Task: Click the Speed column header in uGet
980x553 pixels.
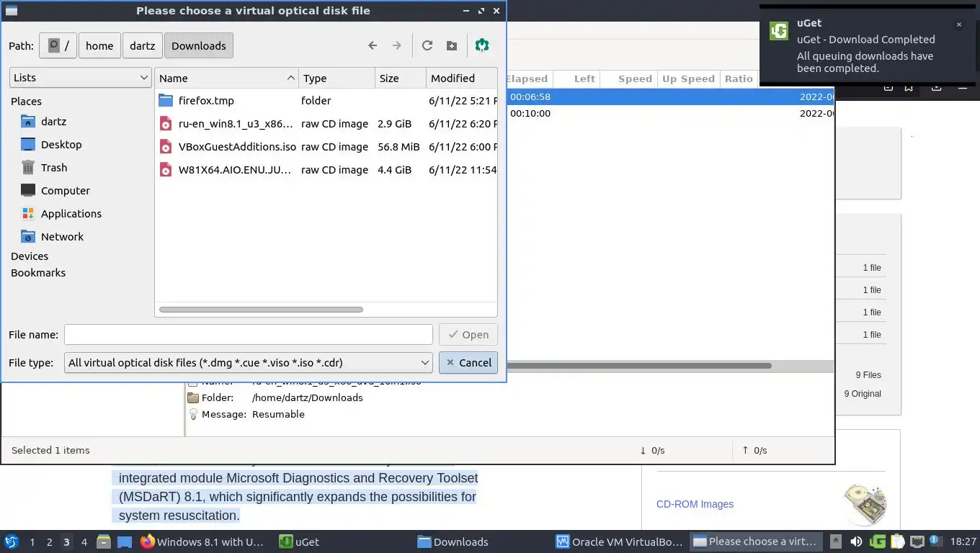Action: point(628,78)
